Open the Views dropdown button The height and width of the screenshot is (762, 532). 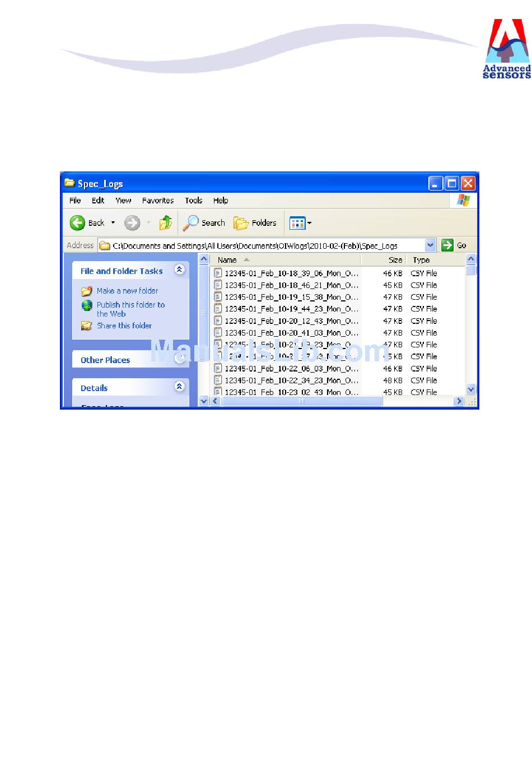(x=301, y=223)
